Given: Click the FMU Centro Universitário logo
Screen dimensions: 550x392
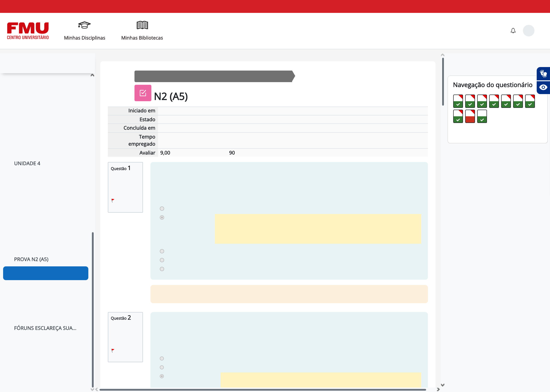Looking at the screenshot, I should (28, 31).
